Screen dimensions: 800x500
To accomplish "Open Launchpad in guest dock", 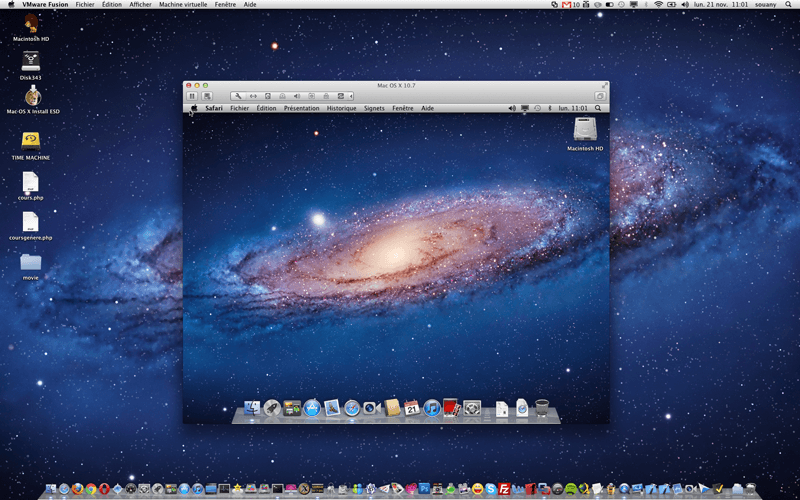I will pyautogui.click(x=272, y=408).
